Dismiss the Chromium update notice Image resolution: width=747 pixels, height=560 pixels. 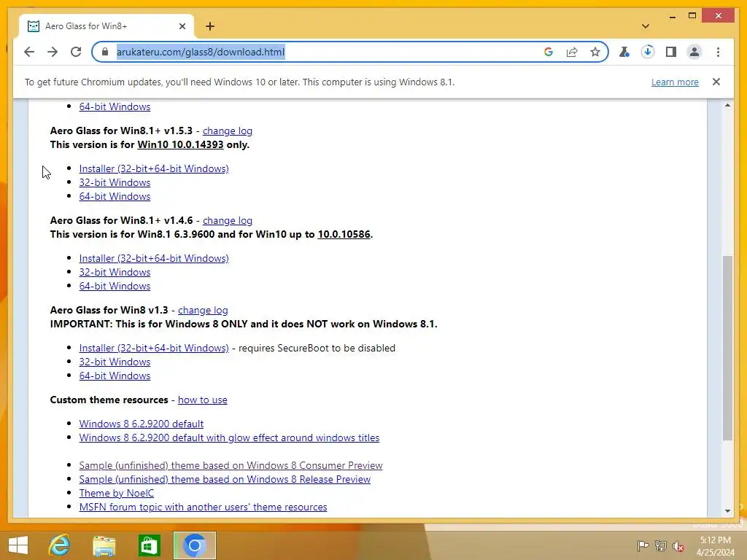pos(716,82)
